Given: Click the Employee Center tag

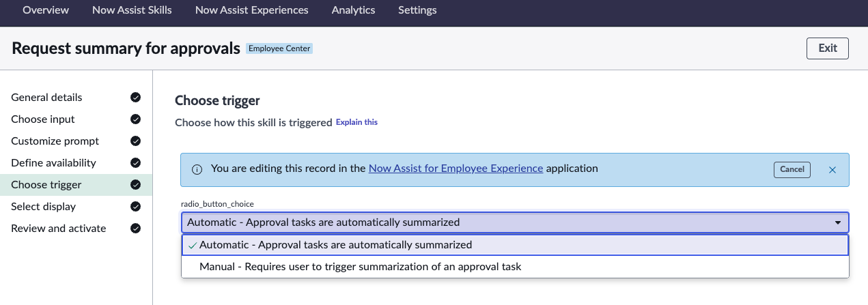Looking at the screenshot, I should coord(279,48).
